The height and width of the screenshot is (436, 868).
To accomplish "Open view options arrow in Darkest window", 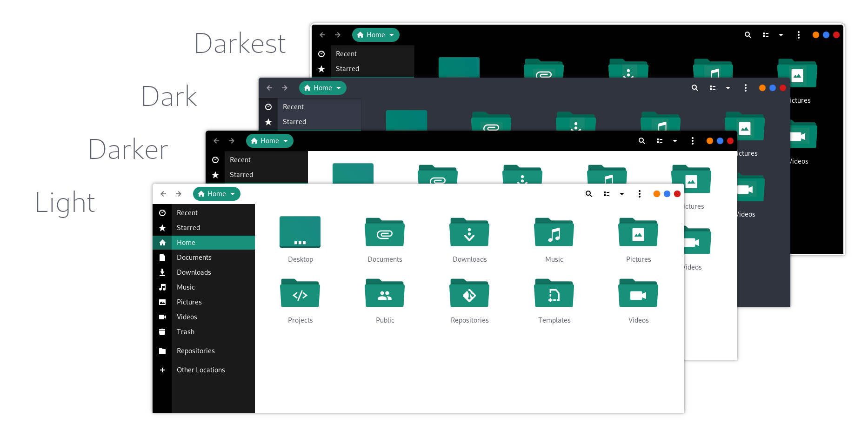I will point(781,35).
